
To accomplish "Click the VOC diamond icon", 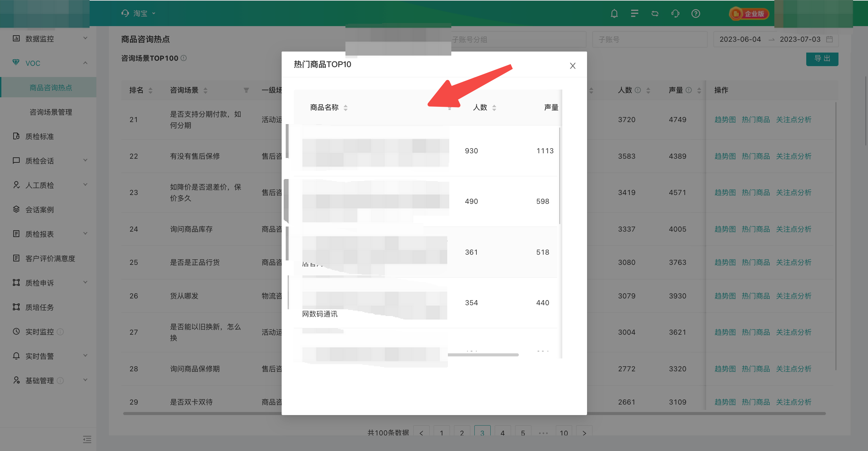I will click(16, 62).
